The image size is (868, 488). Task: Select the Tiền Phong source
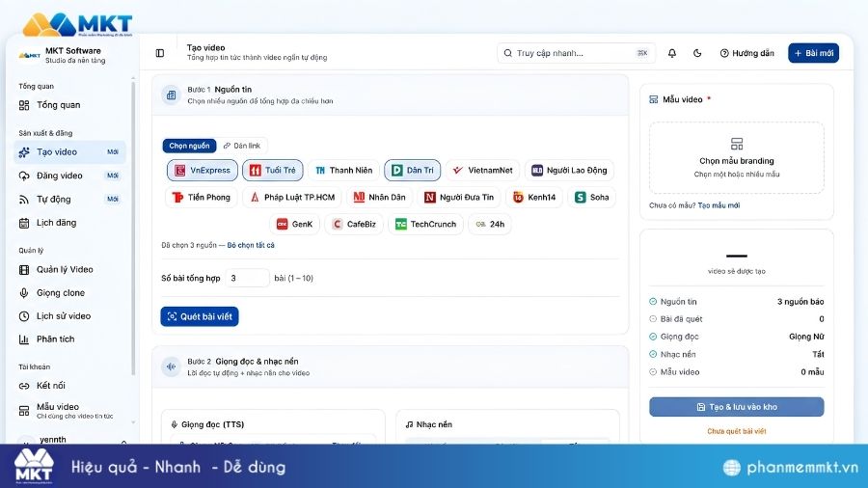(x=202, y=198)
